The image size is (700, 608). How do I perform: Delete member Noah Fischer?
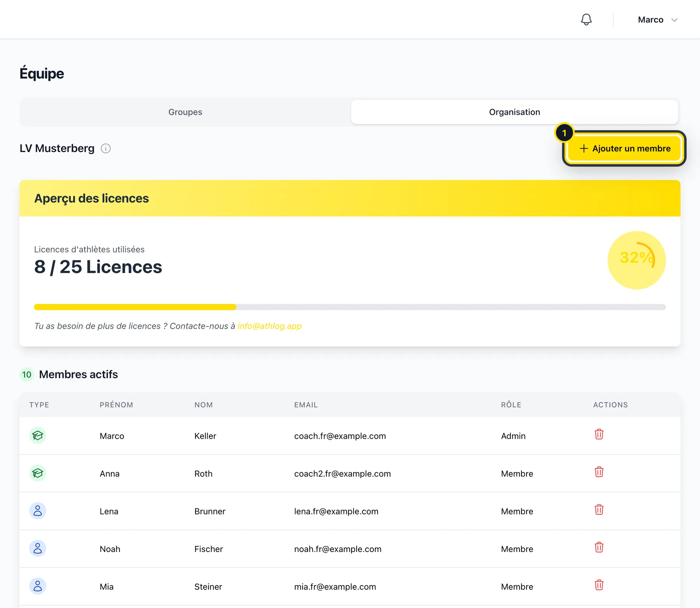coord(599,547)
